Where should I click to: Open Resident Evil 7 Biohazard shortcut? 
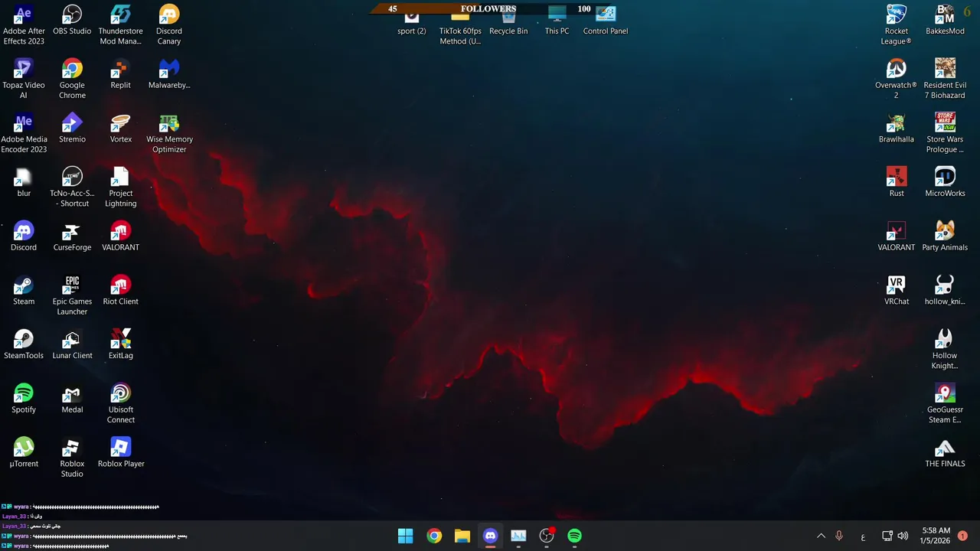click(x=945, y=79)
